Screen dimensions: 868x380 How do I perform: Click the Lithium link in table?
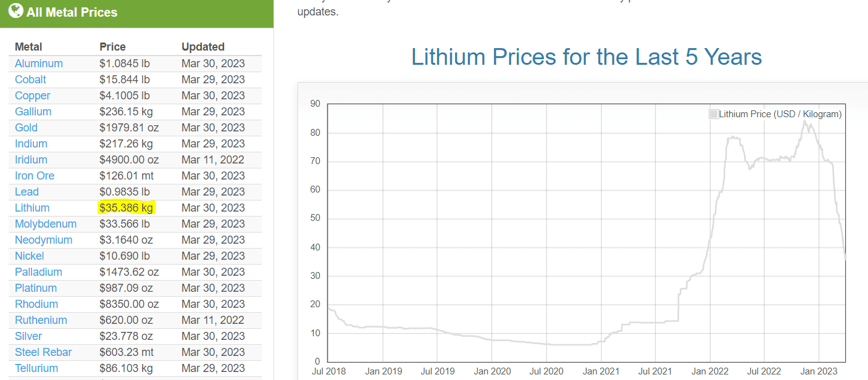point(32,208)
